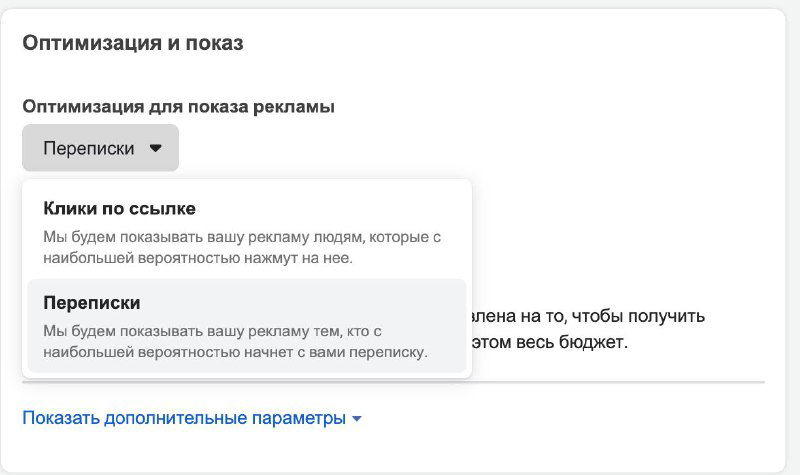
Task: Click the Оптимизация и показ heading
Action: click(133, 43)
